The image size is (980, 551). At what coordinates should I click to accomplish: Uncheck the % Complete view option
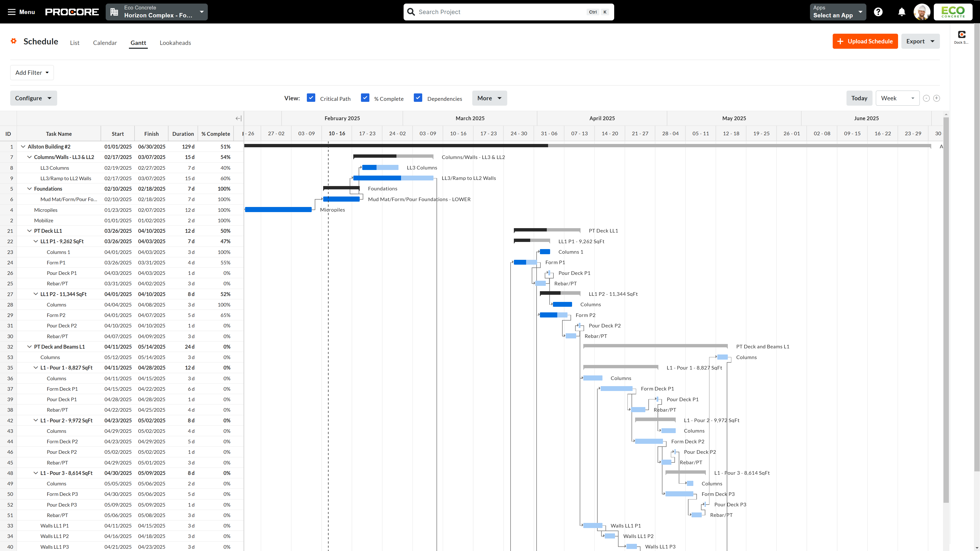[365, 98]
